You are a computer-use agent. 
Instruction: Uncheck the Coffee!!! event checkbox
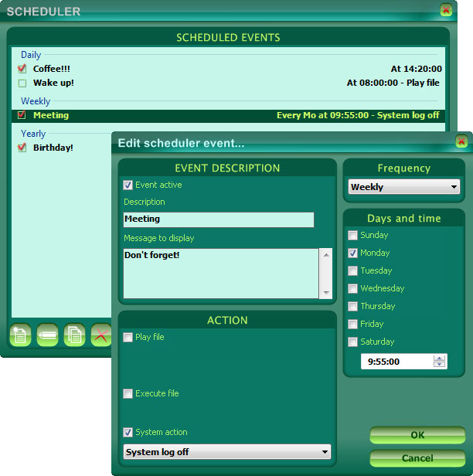22,69
